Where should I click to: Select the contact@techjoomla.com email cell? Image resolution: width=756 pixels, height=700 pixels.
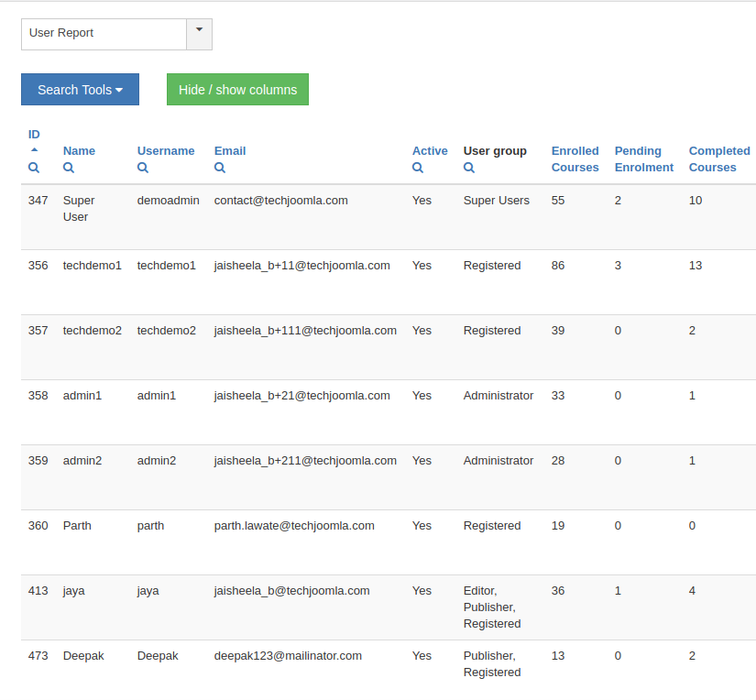click(x=280, y=201)
